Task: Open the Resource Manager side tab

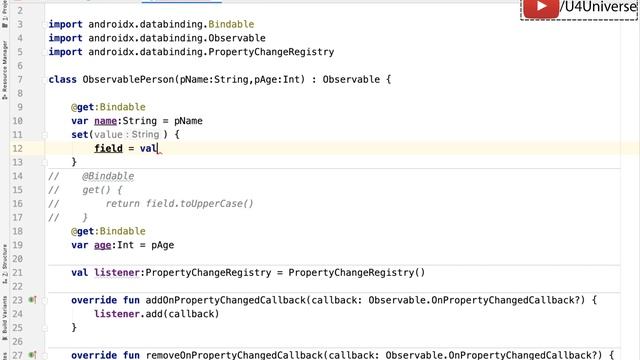Action: [4, 70]
